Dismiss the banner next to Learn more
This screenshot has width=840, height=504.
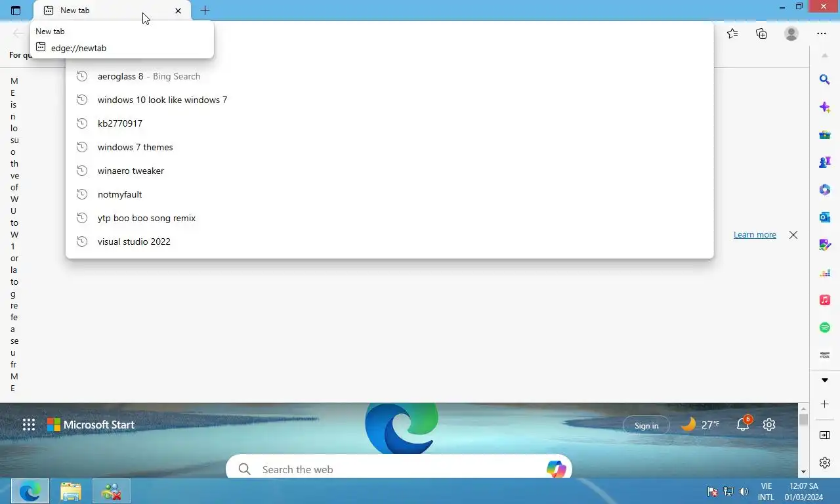click(x=793, y=235)
